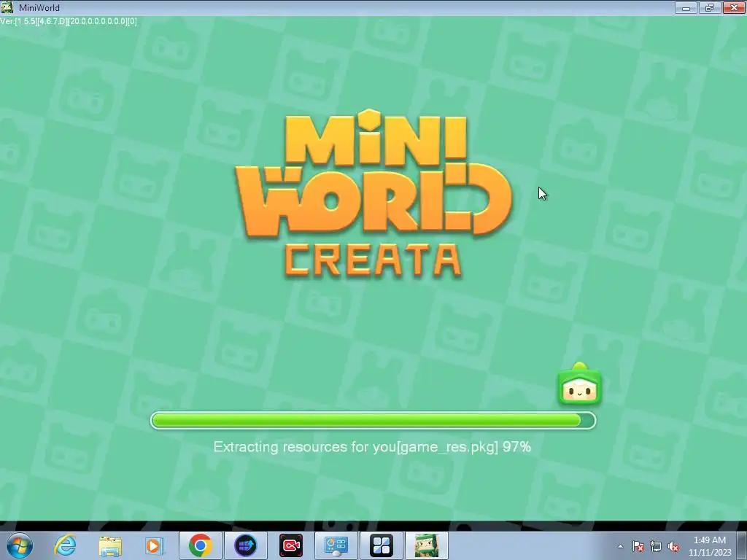
Task: Open the red screen recorder taskbar icon
Action: point(290,545)
